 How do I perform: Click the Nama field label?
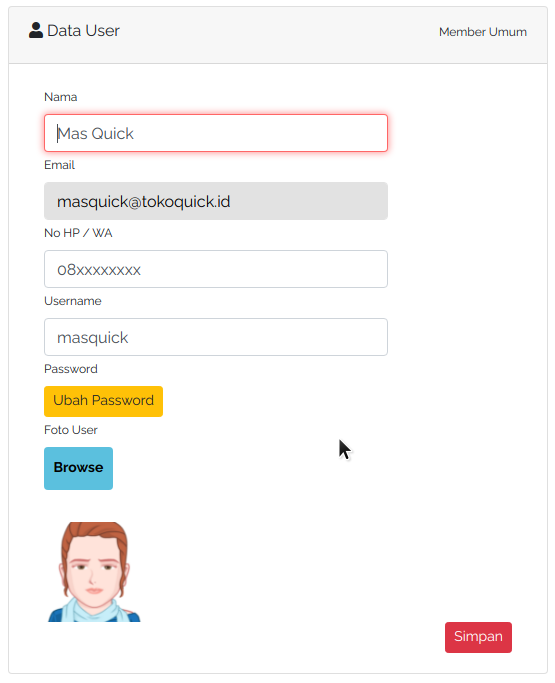[61, 97]
